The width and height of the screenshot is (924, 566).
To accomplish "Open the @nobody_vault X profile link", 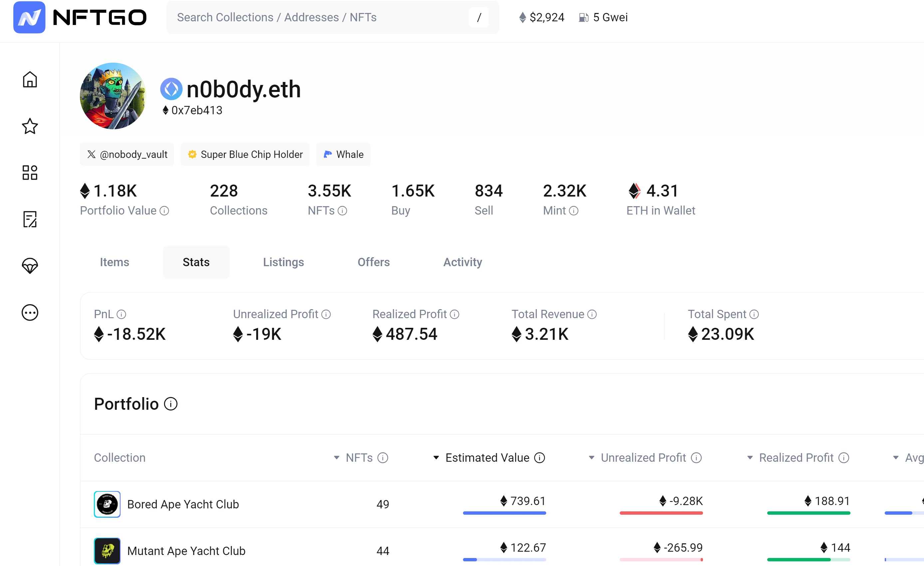I will [x=127, y=154].
